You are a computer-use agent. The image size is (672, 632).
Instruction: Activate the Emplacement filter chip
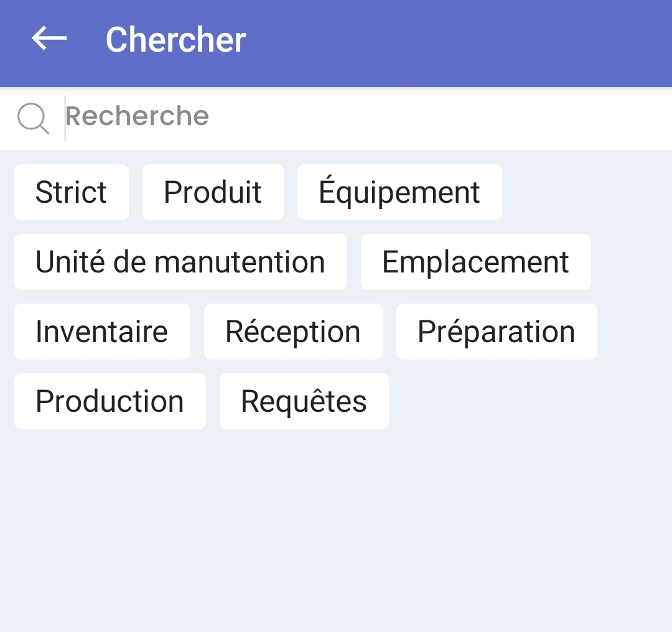point(475,262)
